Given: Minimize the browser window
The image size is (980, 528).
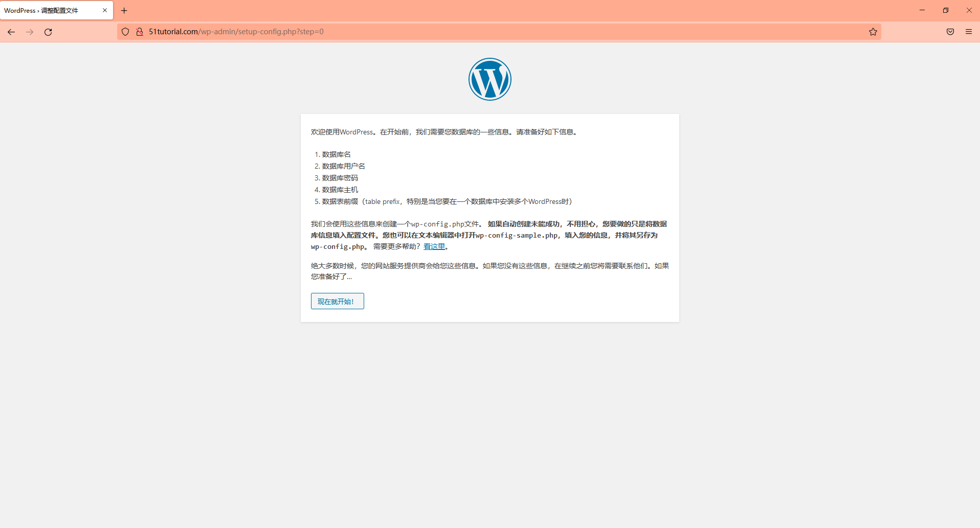Looking at the screenshot, I should [922, 10].
